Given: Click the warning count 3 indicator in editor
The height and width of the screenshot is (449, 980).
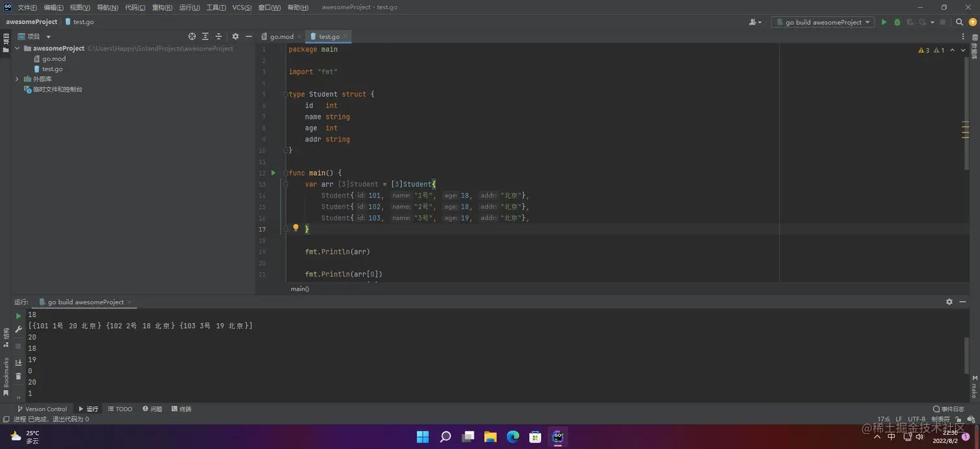Looking at the screenshot, I should (924, 50).
